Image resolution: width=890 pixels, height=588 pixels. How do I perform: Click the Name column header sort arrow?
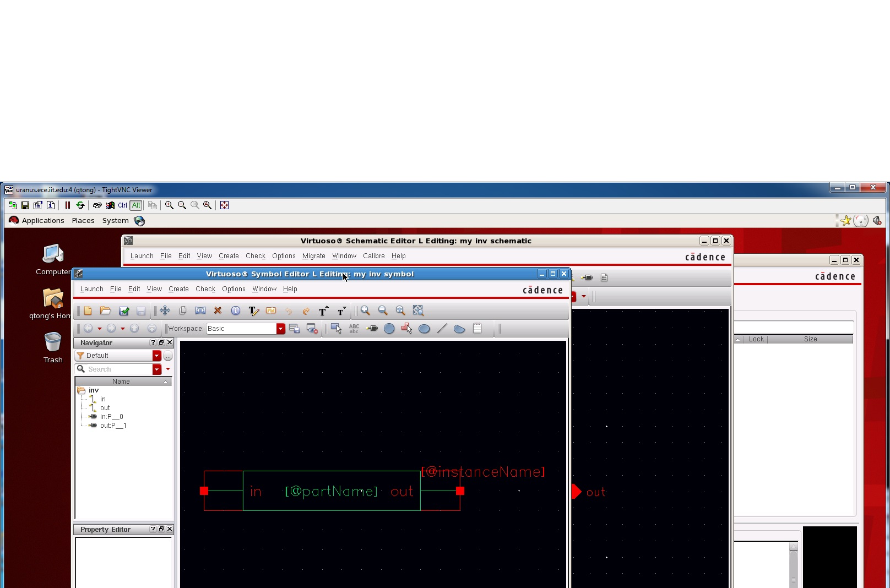165,382
